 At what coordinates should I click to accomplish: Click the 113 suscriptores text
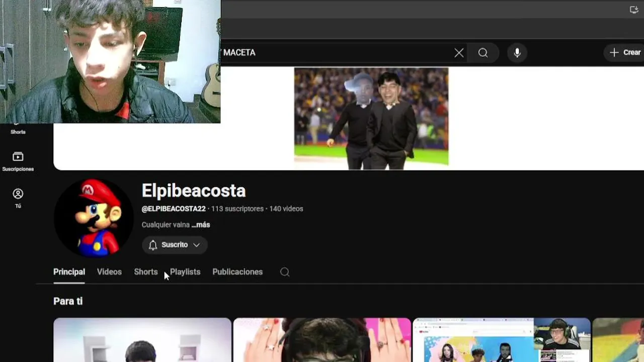coord(237,209)
